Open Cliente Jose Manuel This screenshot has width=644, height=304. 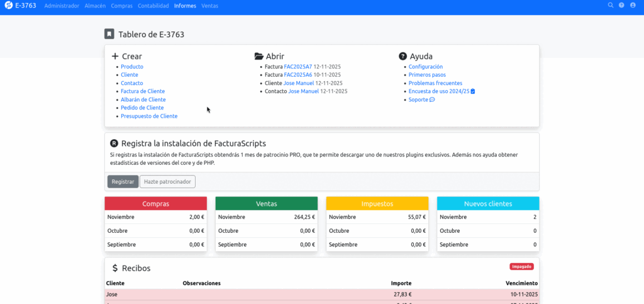(299, 83)
